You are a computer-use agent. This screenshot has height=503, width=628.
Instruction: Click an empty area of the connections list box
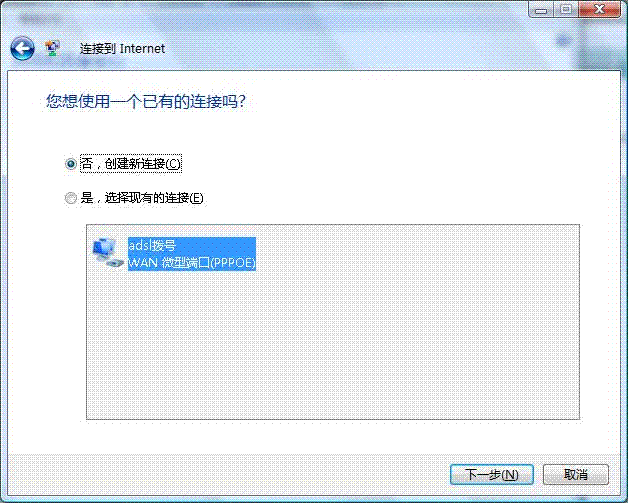[x=332, y=344]
